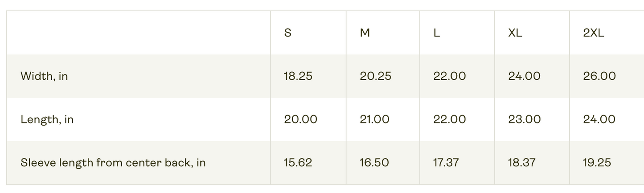Click width value 20.25 for M
Screen dimensions: 644x193
click(x=375, y=76)
